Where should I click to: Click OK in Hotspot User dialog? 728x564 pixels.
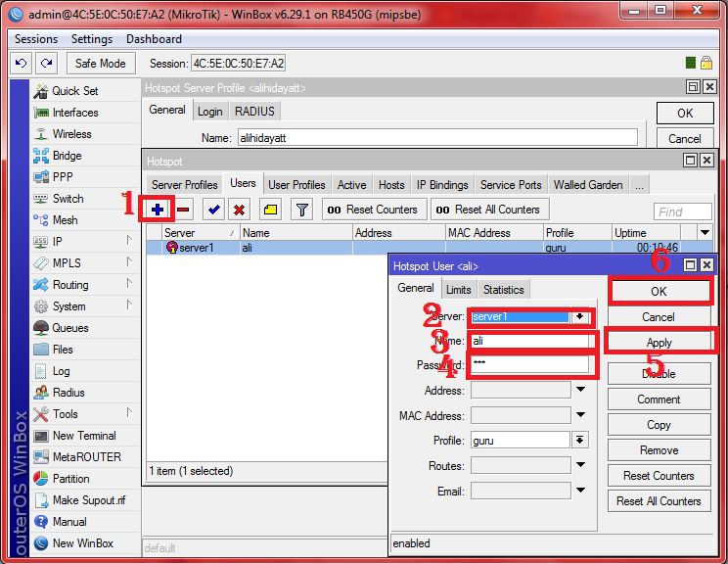coord(659,292)
